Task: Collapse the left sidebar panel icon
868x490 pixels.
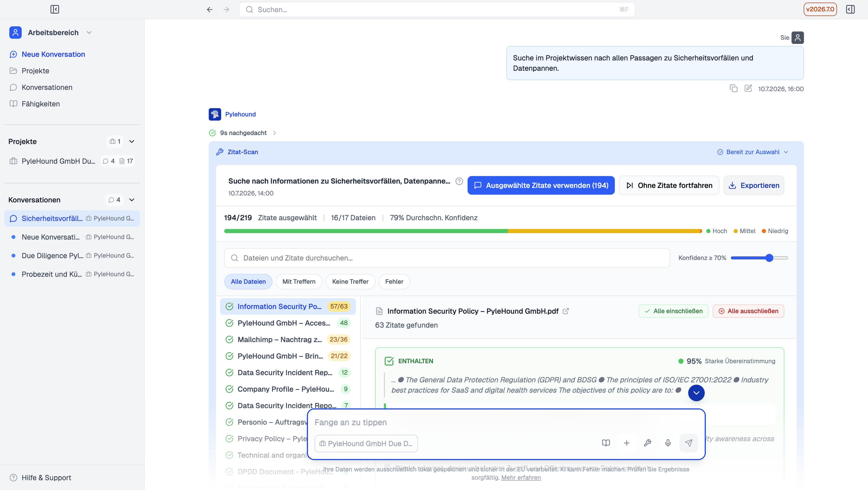Action: pyautogui.click(x=54, y=9)
